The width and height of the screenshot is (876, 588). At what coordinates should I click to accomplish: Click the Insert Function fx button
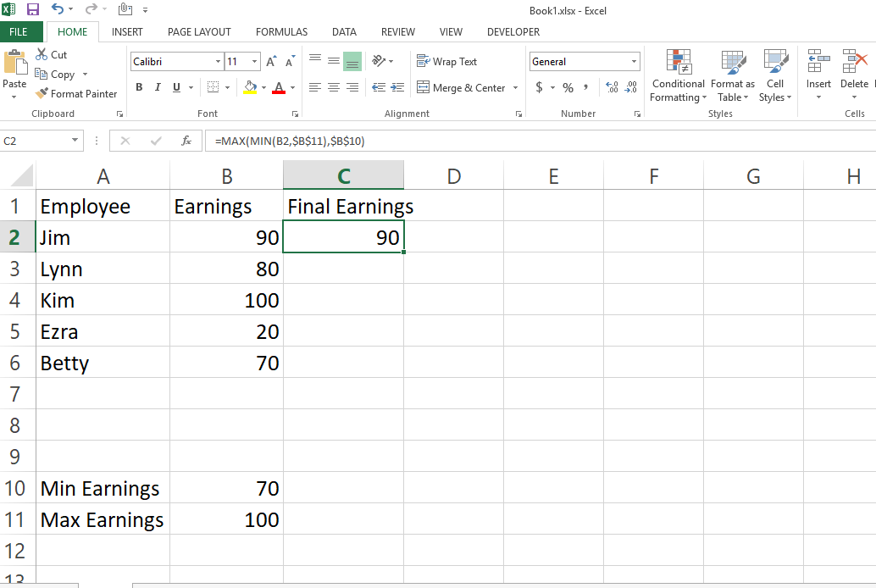[186, 141]
